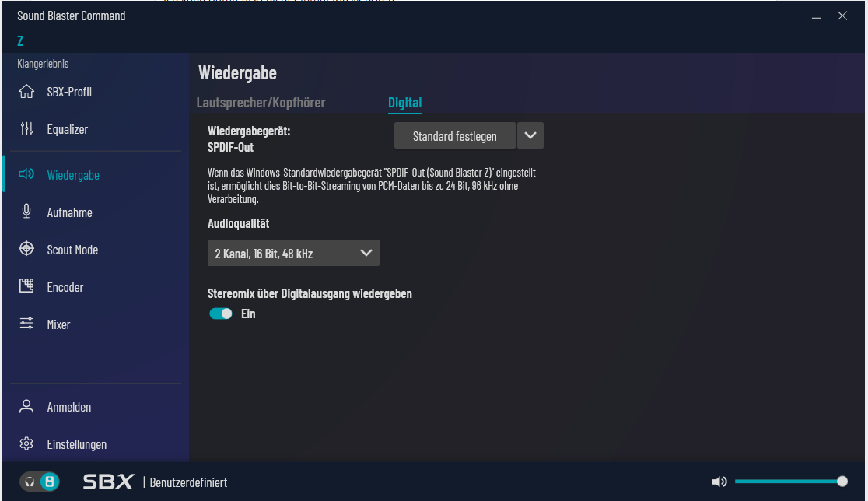Viewport: 868px width, 501px height.
Task: Click the Aufnahme microphone icon
Action: 26,212
